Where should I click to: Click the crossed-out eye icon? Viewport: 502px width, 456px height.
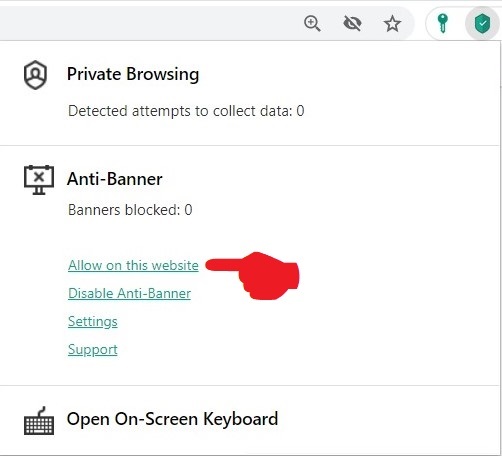pyautogui.click(x=352, y=24)
